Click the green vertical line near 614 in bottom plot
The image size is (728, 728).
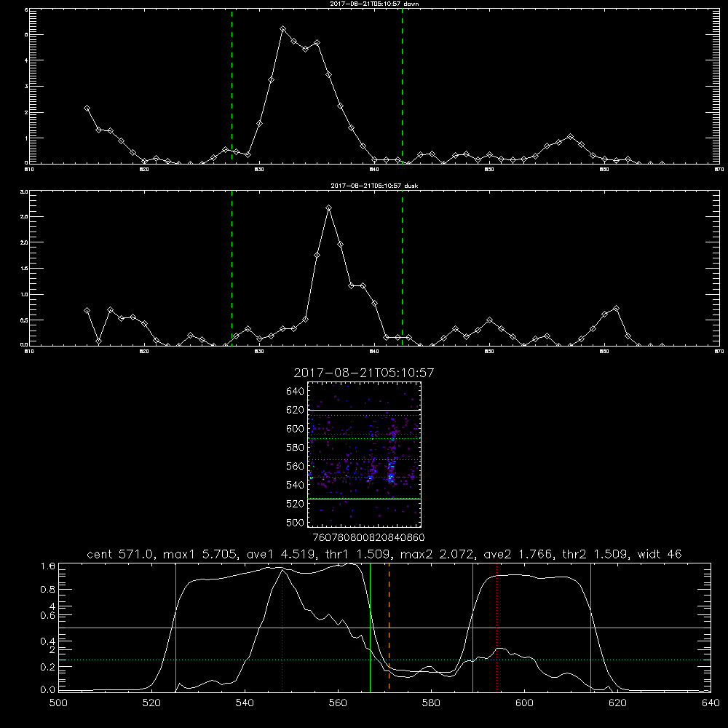pos(590,627)
